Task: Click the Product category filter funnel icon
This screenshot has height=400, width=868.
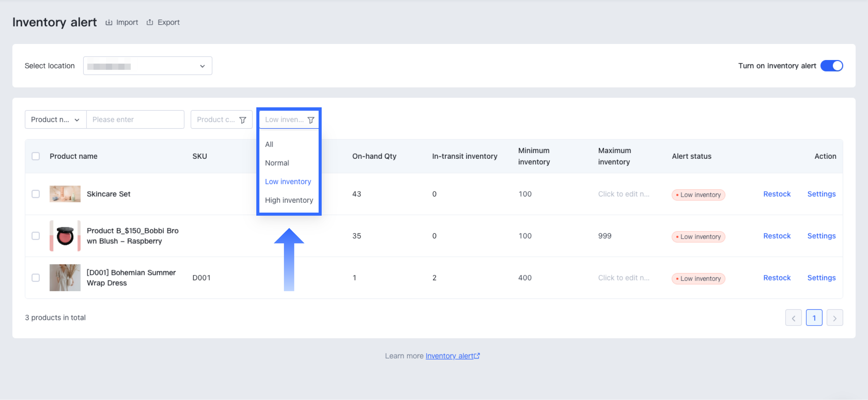Action: coord(243,120)
